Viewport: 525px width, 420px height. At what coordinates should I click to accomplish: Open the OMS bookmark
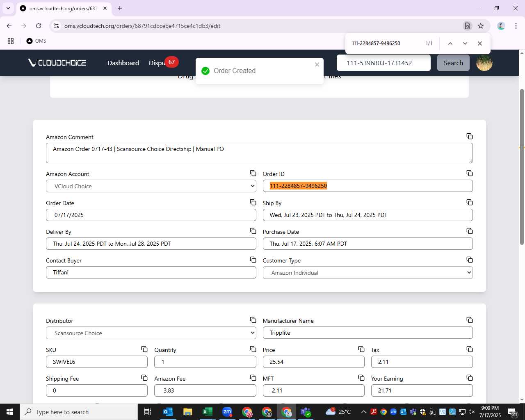36,41
